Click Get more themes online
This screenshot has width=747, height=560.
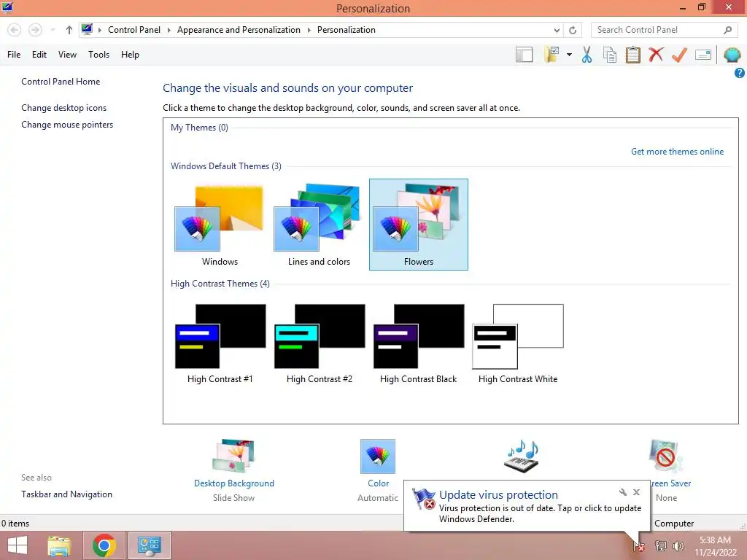pyautogui.click(x=677, y=152)
